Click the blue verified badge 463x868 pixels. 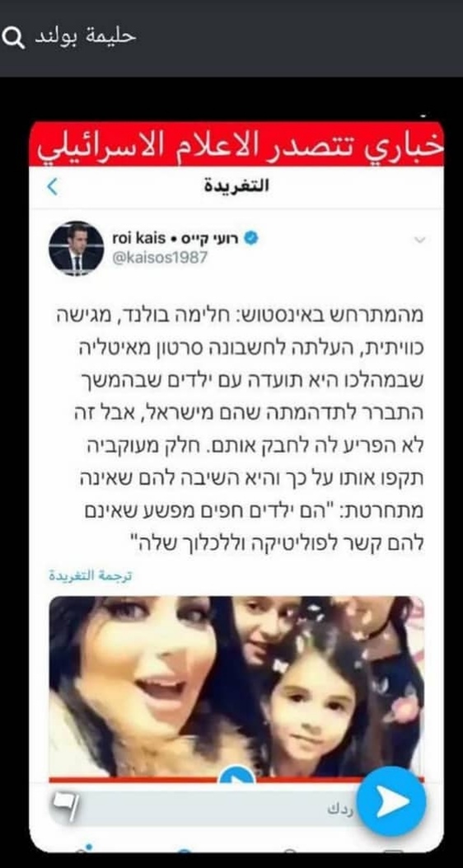[252, 238]
